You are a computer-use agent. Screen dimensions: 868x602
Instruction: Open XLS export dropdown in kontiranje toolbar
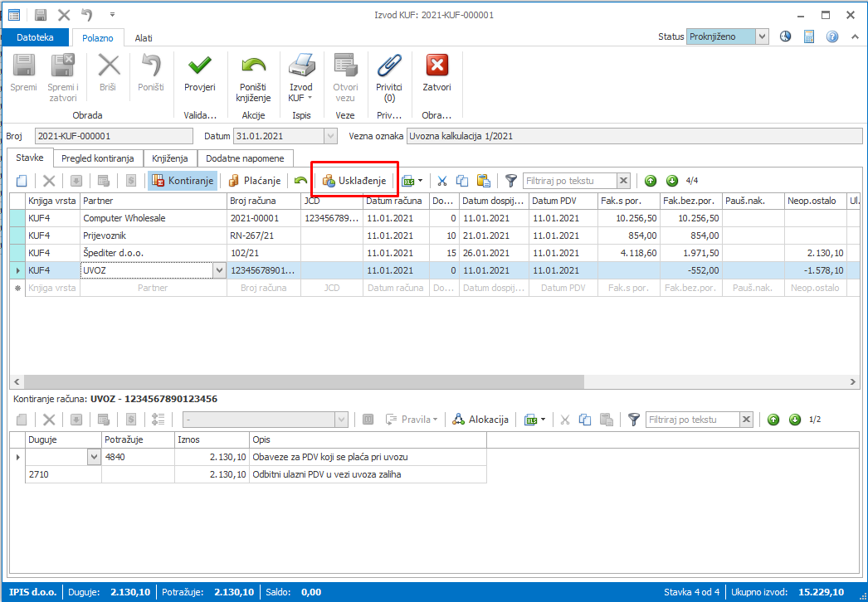pos(543,420)
